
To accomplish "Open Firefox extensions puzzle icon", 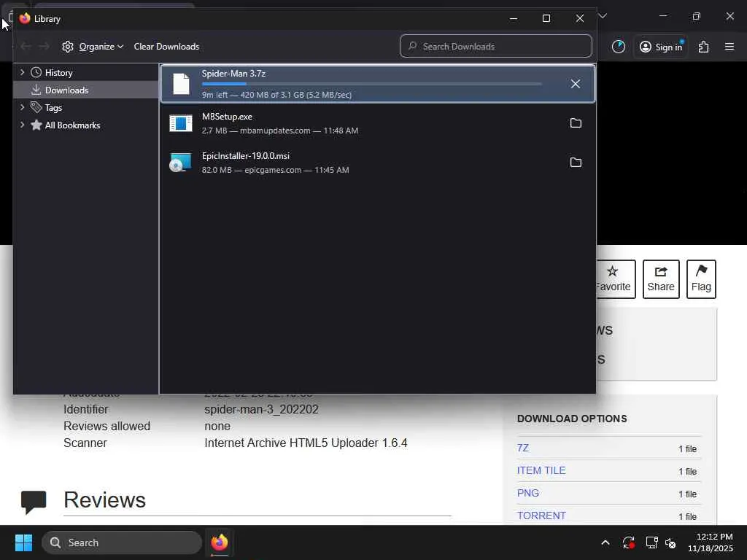I will (x=704, y=47).
